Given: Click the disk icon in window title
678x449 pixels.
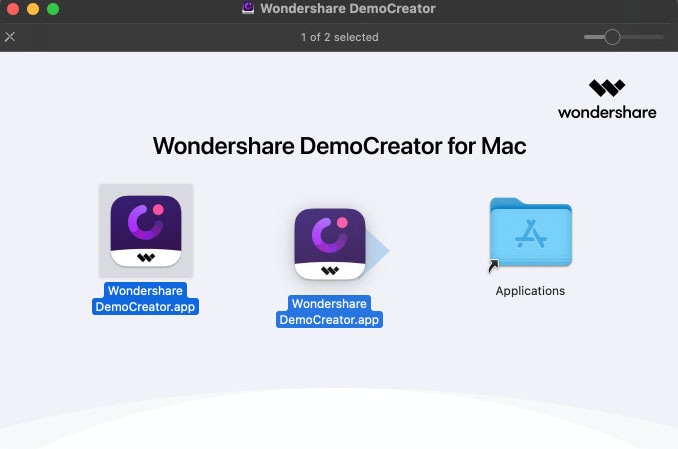Looking at the screenshot, I should (x=248, y=8).
